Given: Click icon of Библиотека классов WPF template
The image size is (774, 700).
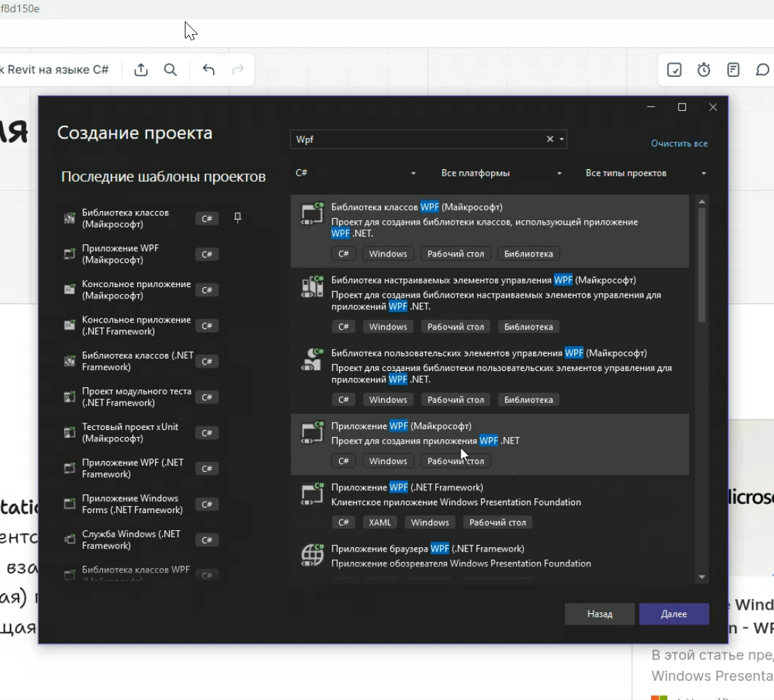Looking at the screenshot, I should tap(312, 213).
